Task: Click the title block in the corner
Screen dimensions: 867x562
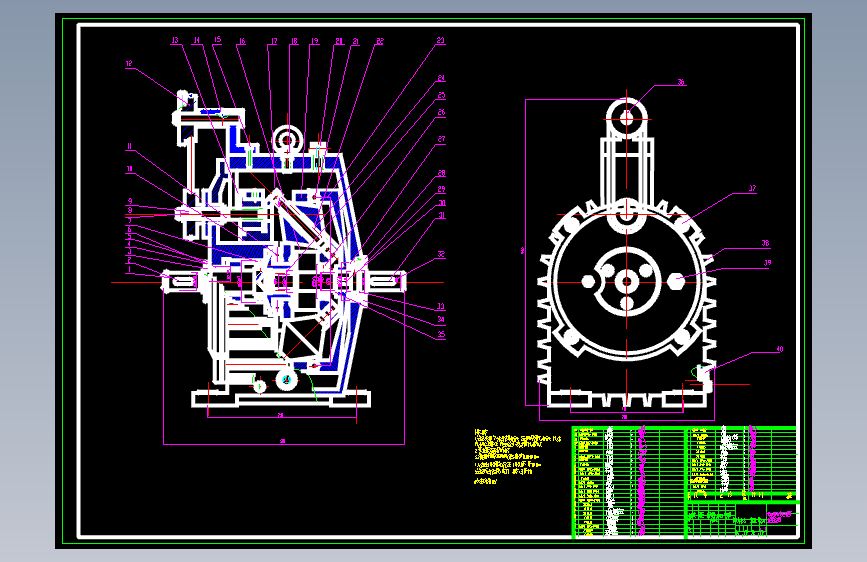Action: pos(742,519)
